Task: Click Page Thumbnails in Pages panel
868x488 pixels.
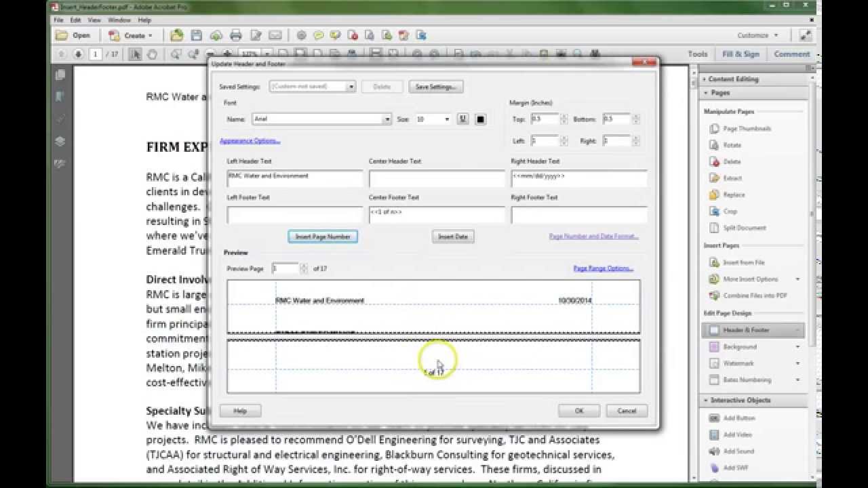Action: click(740, 128)
